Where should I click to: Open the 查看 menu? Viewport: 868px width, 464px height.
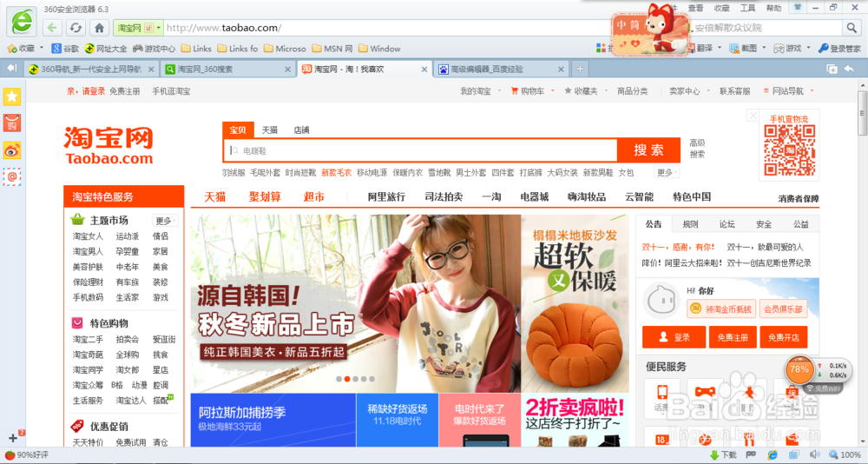[x=695, y=8]
